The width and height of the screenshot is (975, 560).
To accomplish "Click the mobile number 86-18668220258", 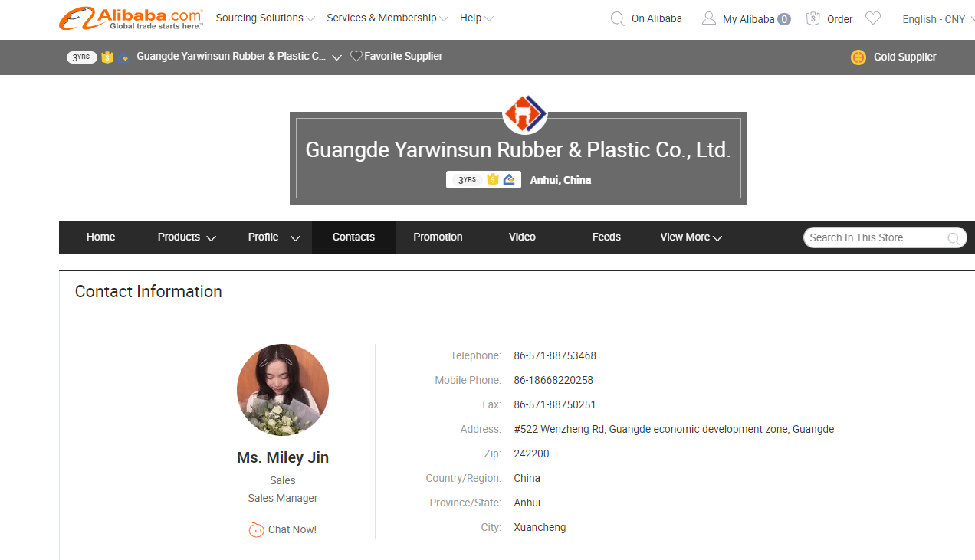I will click(x=553, y=380).
